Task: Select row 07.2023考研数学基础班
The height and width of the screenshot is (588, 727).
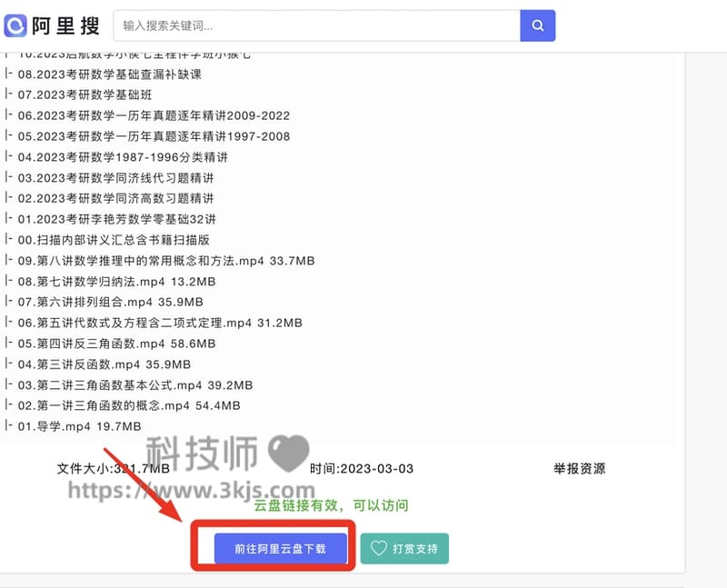Action: tap(85, 95)
